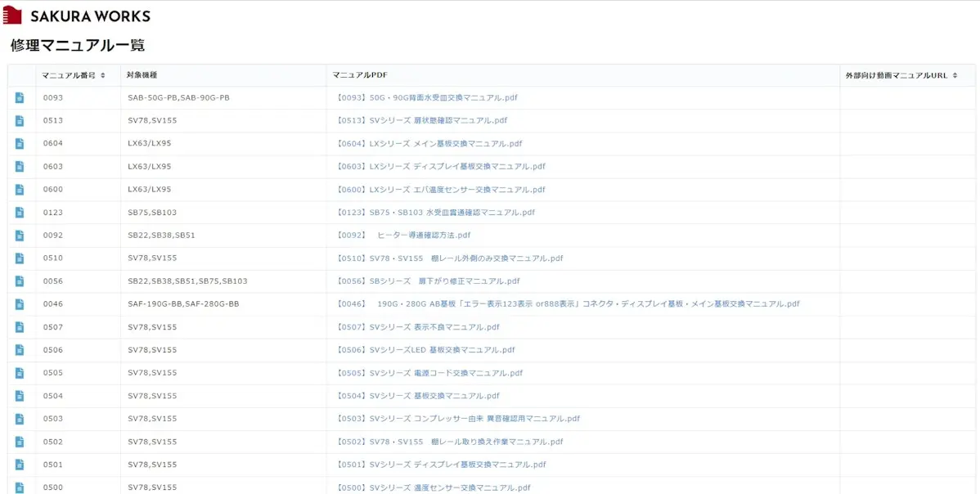Click document icon in row 0046

[x=20, y=304]
